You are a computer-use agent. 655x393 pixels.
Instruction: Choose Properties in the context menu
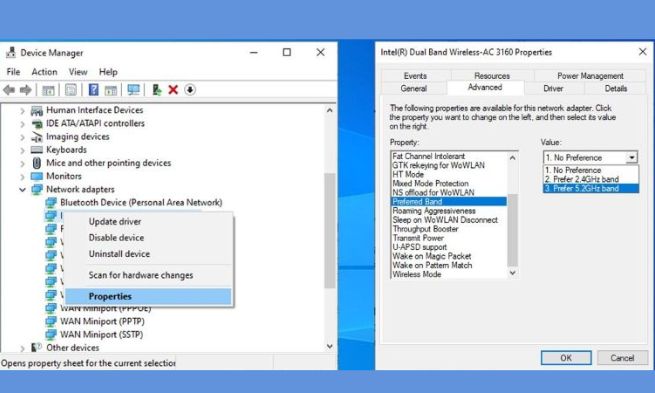click(x=148, y=296)
